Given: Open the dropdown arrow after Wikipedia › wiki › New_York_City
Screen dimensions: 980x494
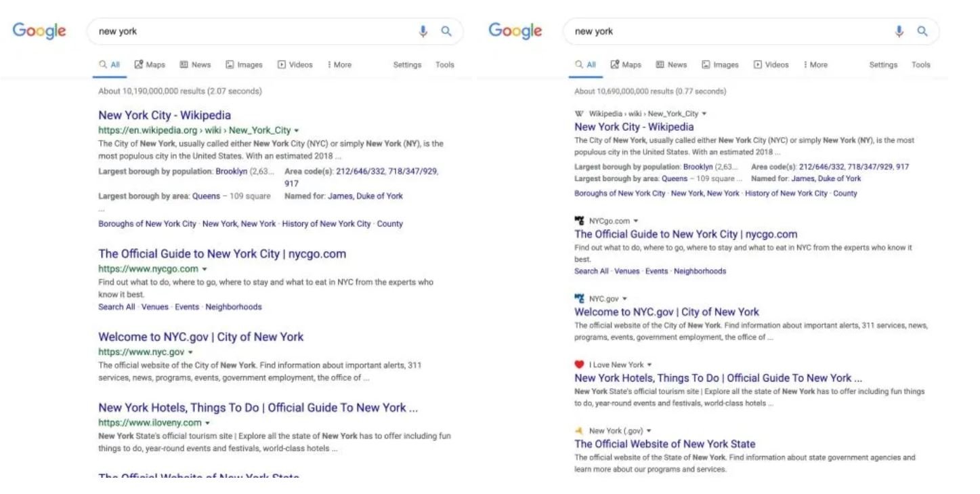Looking at the screenshot, I should (x=704, y=114).
